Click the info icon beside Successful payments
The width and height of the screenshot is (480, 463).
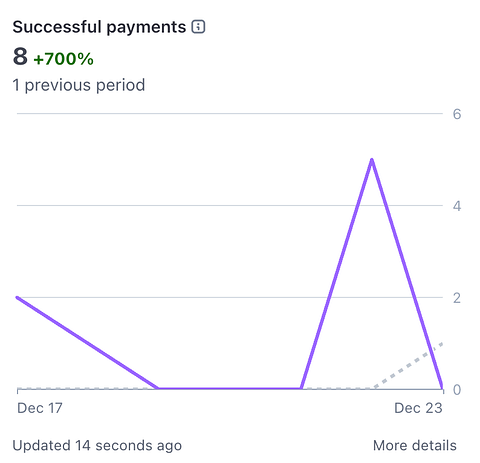pyautogui.click(x=198, y=27)
